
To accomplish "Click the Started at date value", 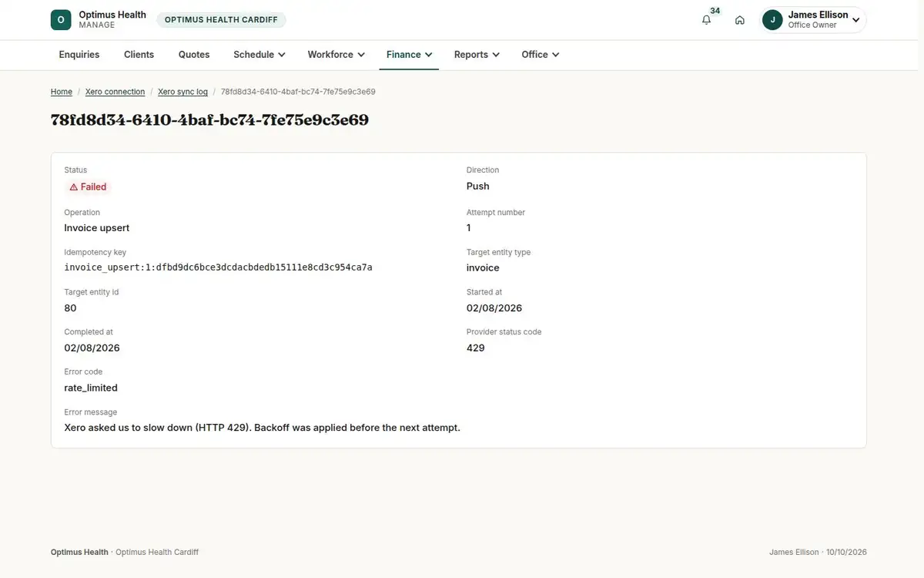I will [494, 307].
